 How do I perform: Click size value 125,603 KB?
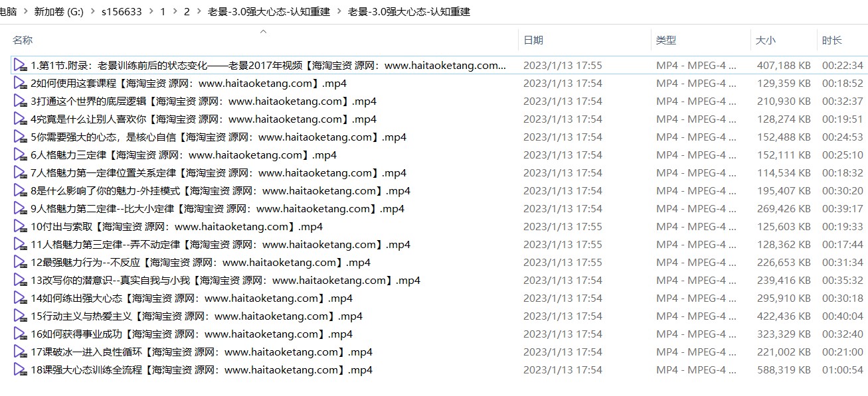pos(784,227)
